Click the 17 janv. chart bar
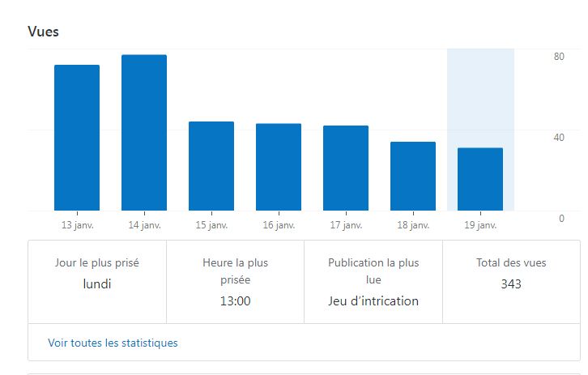Screen dimensions: 588x375 coord(346,168)
